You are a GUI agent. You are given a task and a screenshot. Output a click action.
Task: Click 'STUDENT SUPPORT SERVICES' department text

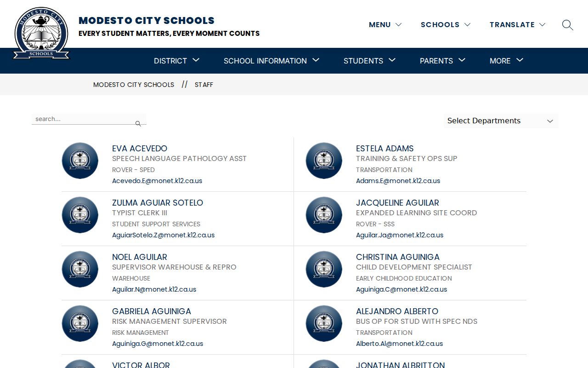point(156,224)
